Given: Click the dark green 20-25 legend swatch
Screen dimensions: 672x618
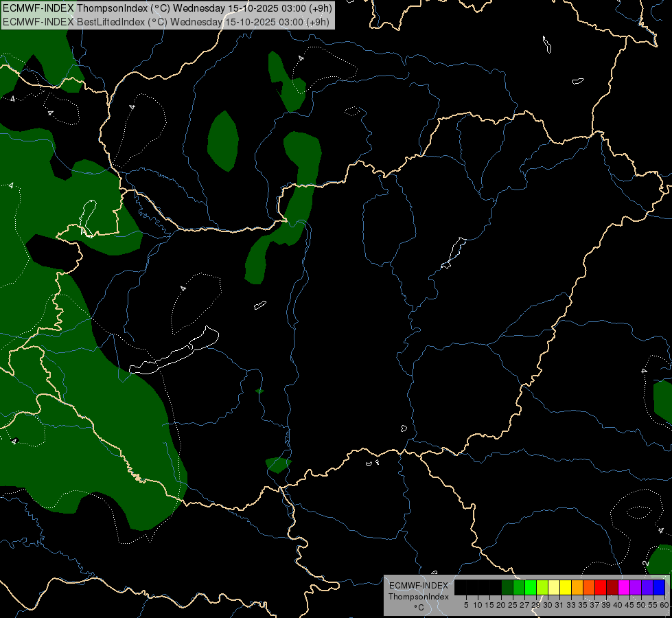Looking at the screenshot, I should click(507, 587).
